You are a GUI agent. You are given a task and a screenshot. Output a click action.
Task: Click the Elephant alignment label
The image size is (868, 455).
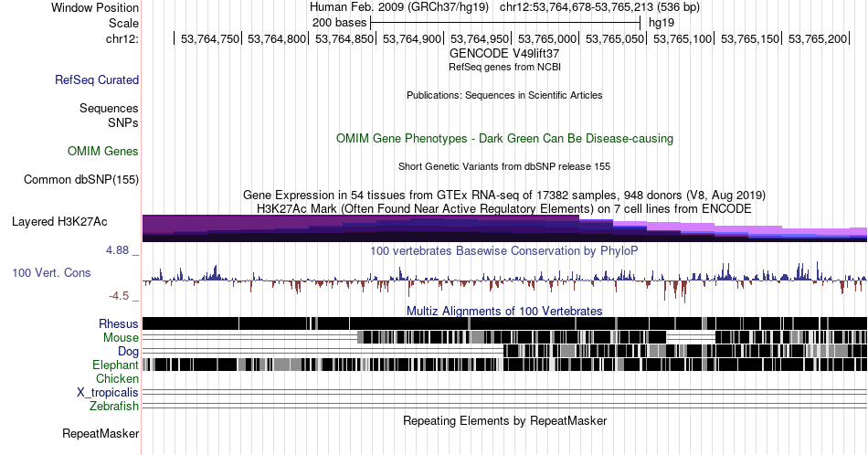tap(115, 365)
